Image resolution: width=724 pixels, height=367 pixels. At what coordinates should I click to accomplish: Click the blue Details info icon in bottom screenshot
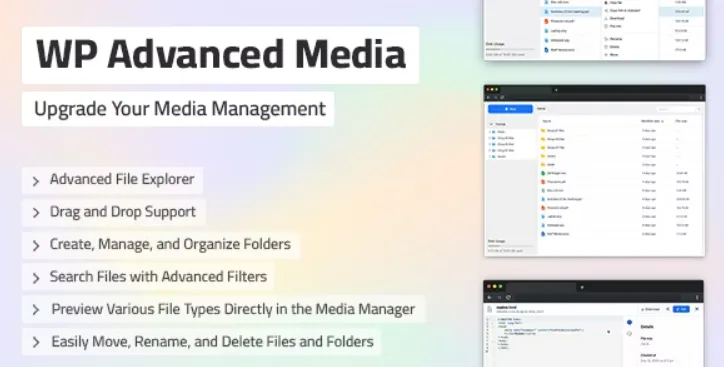pos(629,322)
